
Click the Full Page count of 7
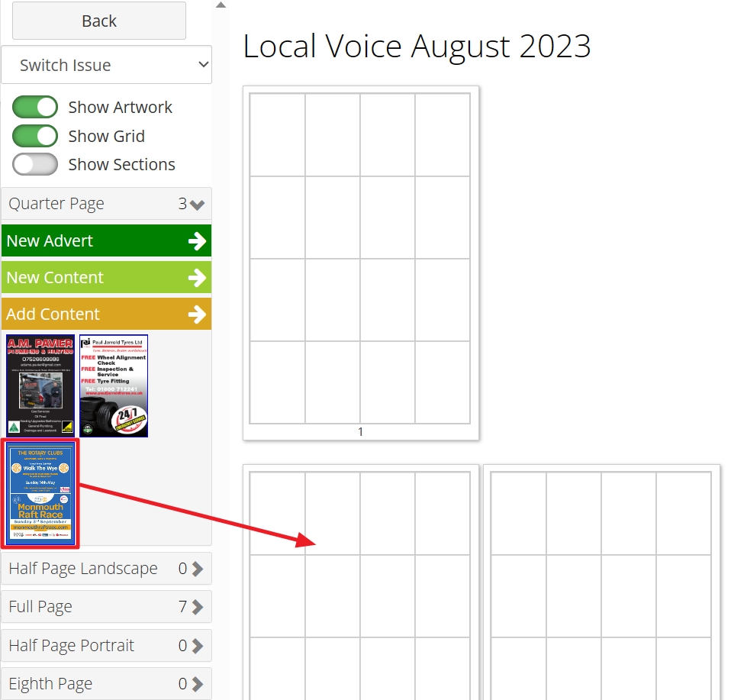(183, 607)
